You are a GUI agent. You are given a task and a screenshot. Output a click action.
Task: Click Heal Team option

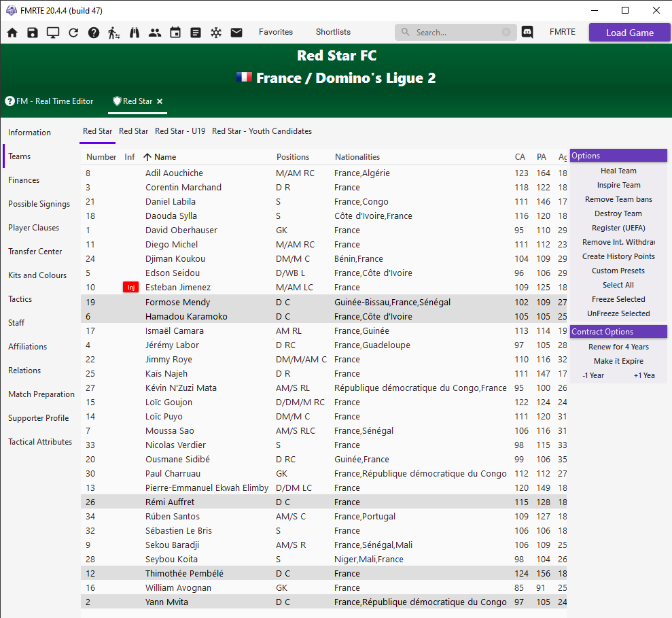(618, 171)
